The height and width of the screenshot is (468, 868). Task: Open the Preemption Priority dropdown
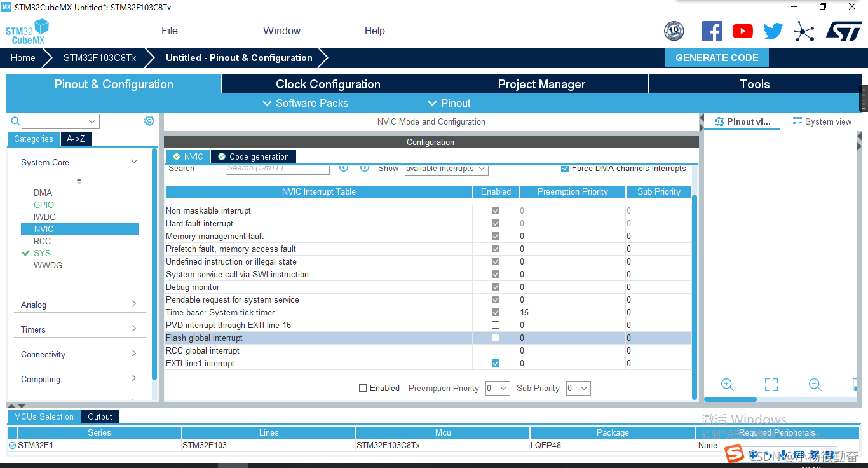(498, 388)
